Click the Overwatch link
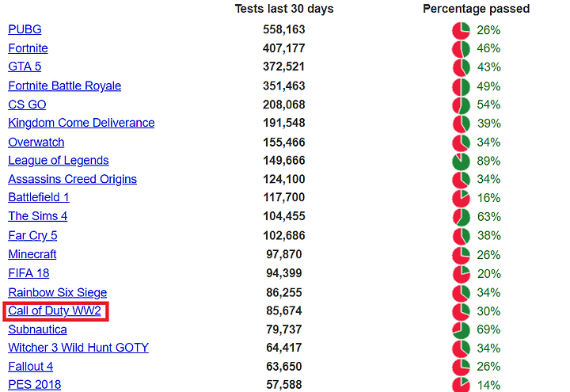Screen dimensions: 570x392 36,143
